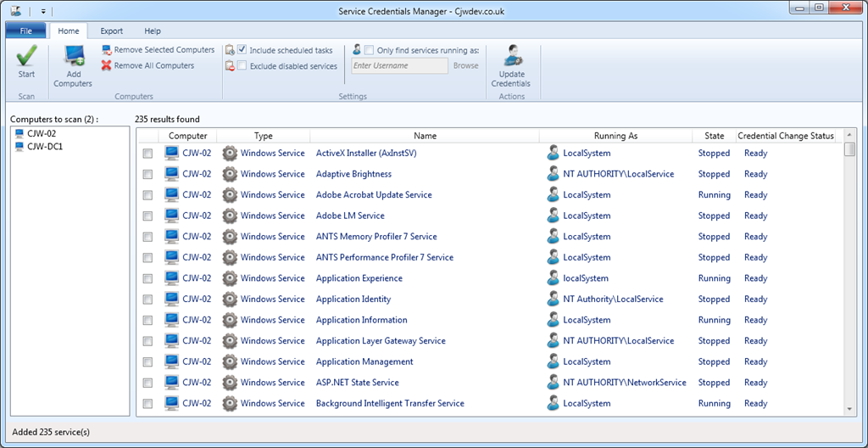The width and height of the screenshot is (868, 448).
Task: Click gear icon on ActiveX Installer row
Action: pyautogui.click(x=230, y=154)
